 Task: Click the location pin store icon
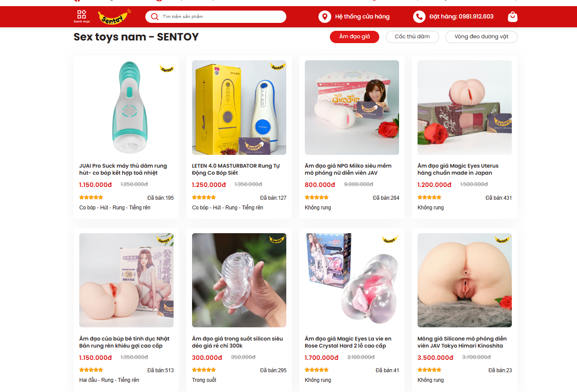(325, 17)
